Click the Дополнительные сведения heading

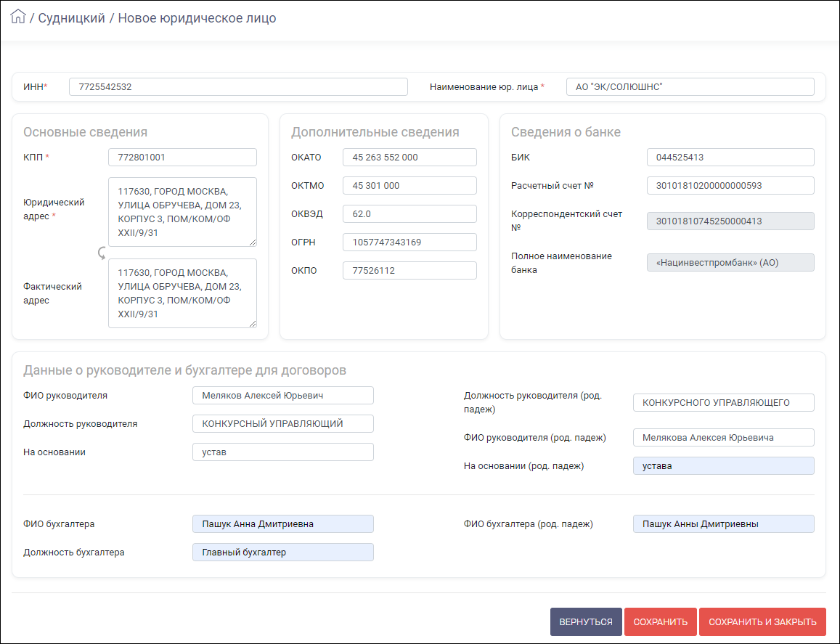coord(375,132)
